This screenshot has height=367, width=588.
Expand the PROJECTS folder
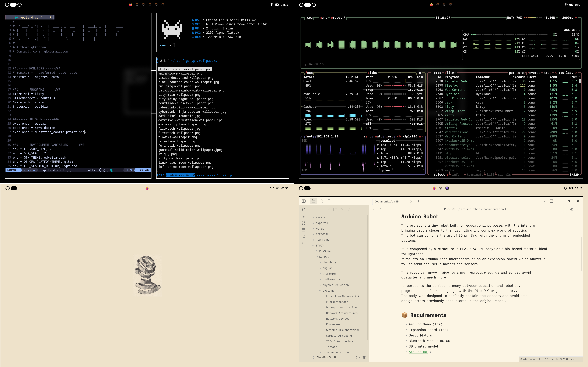(322, 240)
